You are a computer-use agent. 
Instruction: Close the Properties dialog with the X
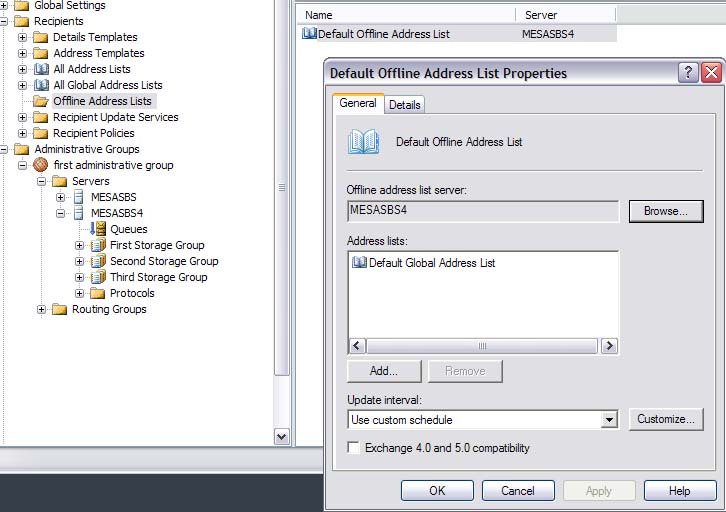tap(712, 73)
